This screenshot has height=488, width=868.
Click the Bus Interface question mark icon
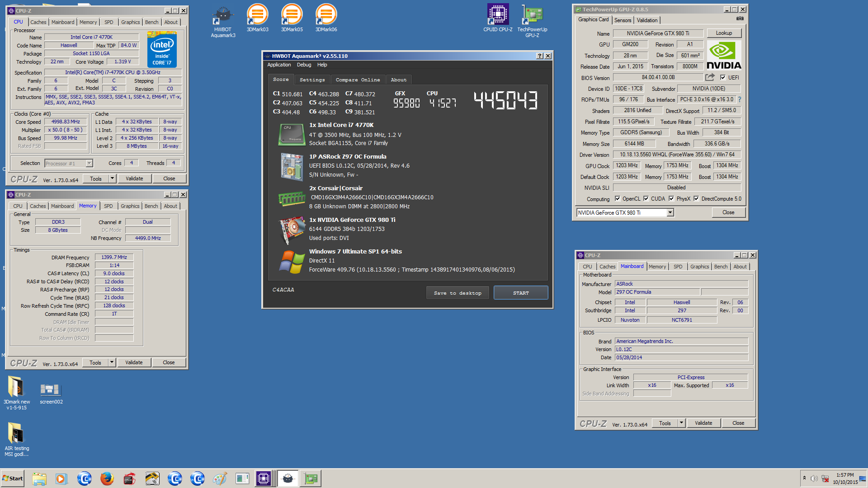pos(739,99)
